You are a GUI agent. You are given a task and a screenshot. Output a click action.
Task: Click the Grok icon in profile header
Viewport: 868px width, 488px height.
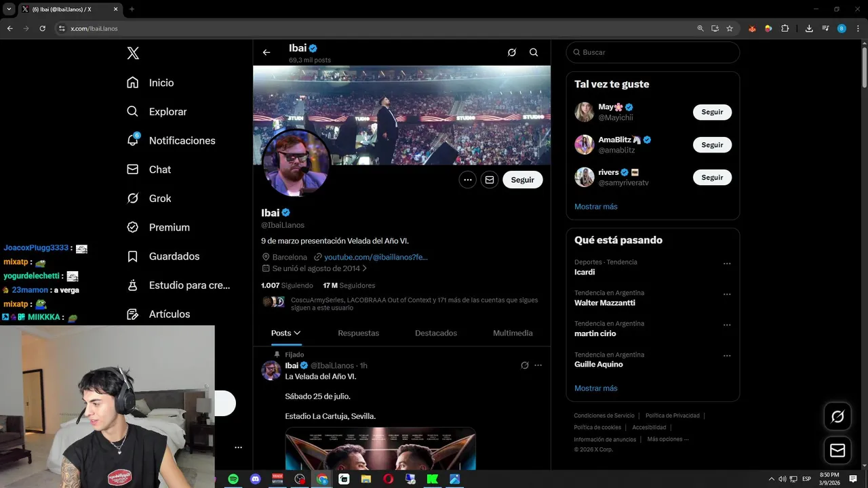(512, 52)
